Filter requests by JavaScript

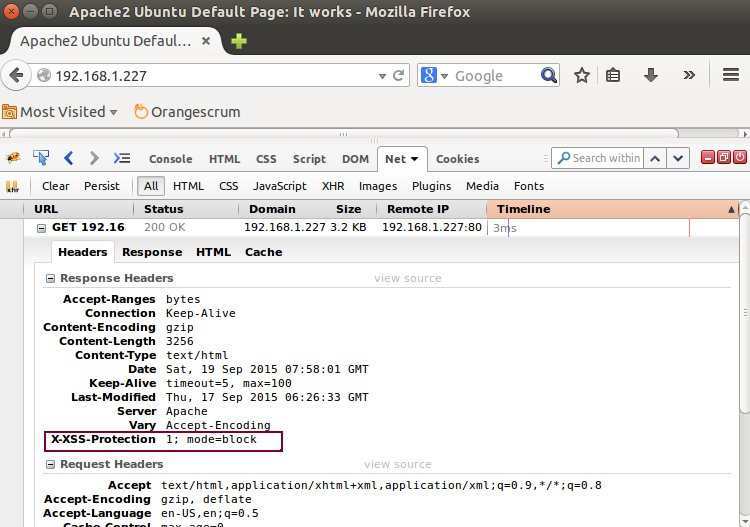coord(280,186)
